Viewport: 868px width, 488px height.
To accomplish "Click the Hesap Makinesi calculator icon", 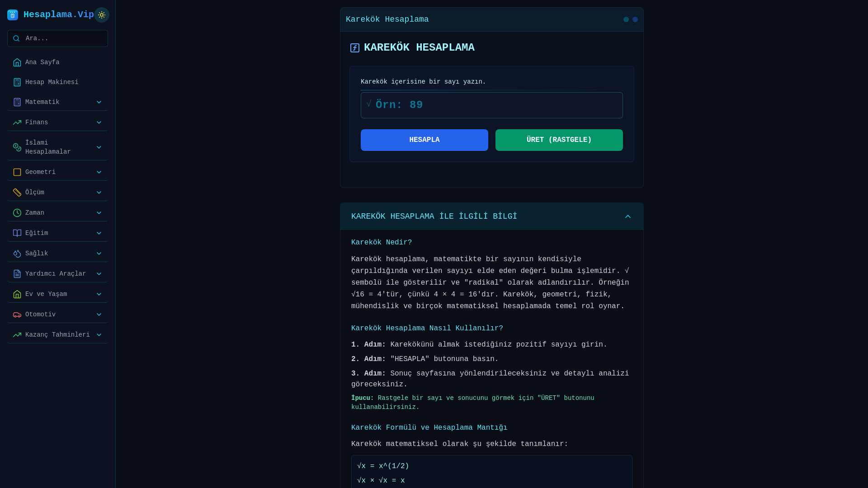I will [x=17, y=82].
